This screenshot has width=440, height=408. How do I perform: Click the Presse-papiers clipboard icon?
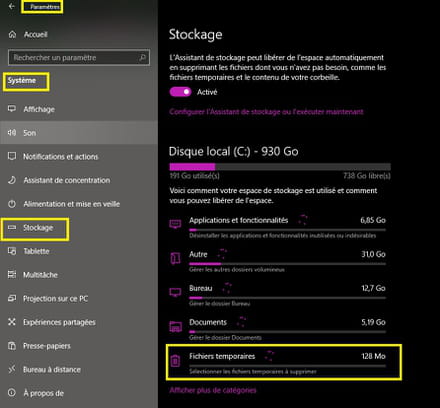(x=12, y=346)
